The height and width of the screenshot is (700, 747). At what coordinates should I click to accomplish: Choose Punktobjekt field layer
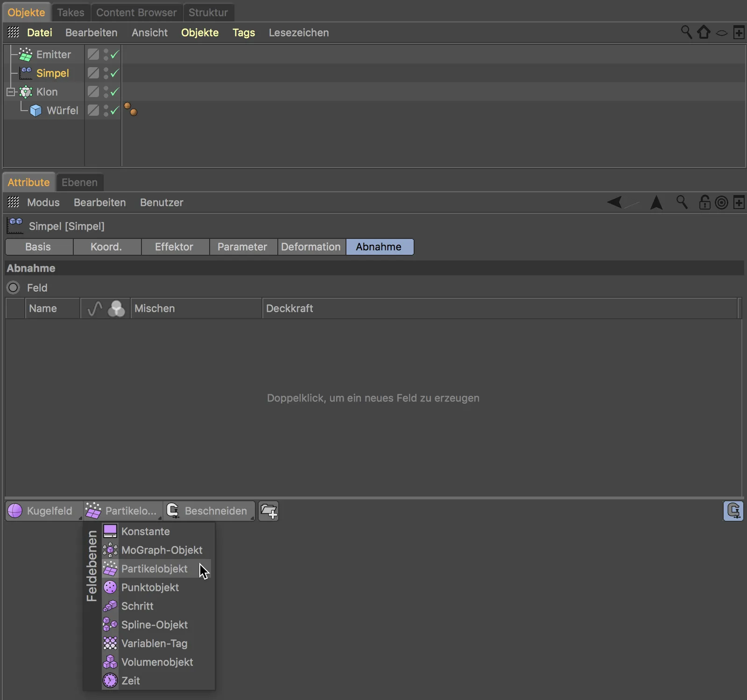(x=157, y=588)
